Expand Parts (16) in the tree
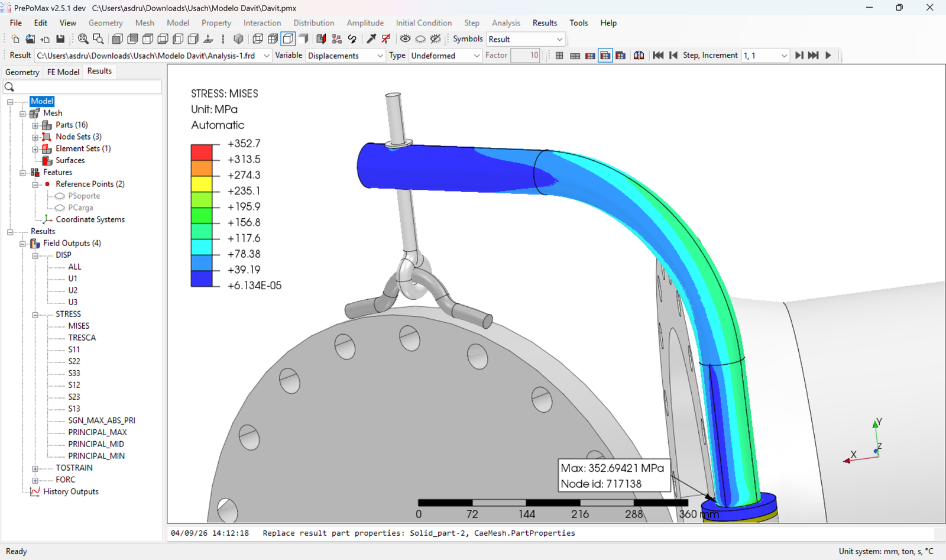This screenshot has height=560, width=946. (x=35, y=125)
